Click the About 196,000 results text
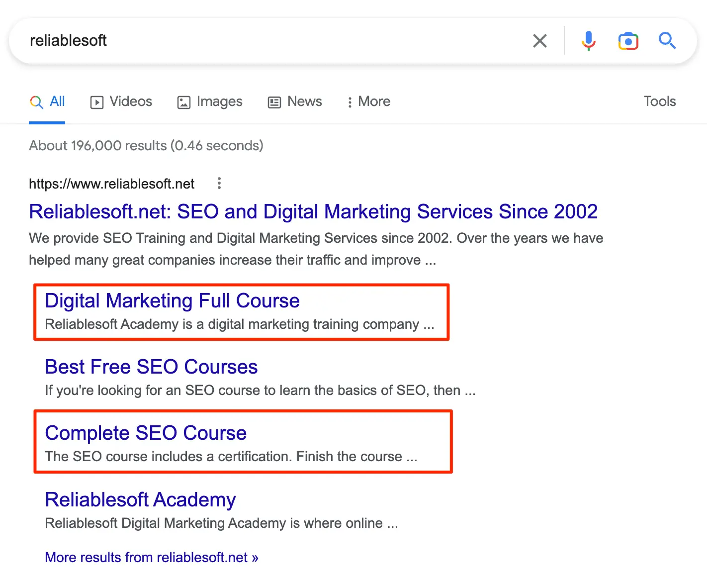This screenshot has width=707, height=588. (x=146, y=146)
